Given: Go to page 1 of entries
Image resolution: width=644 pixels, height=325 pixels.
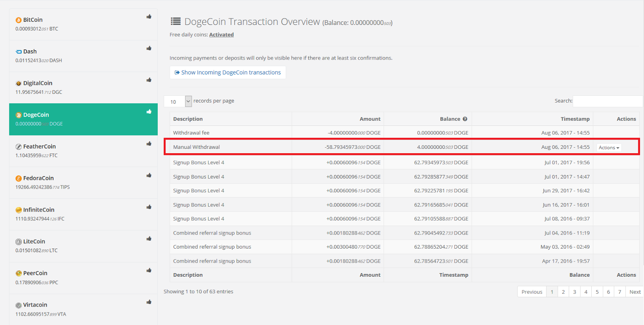Looking at the screenshot, I should tap(552, 292).
